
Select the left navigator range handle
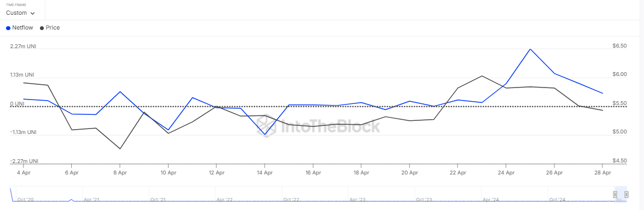tap(615, 195)
